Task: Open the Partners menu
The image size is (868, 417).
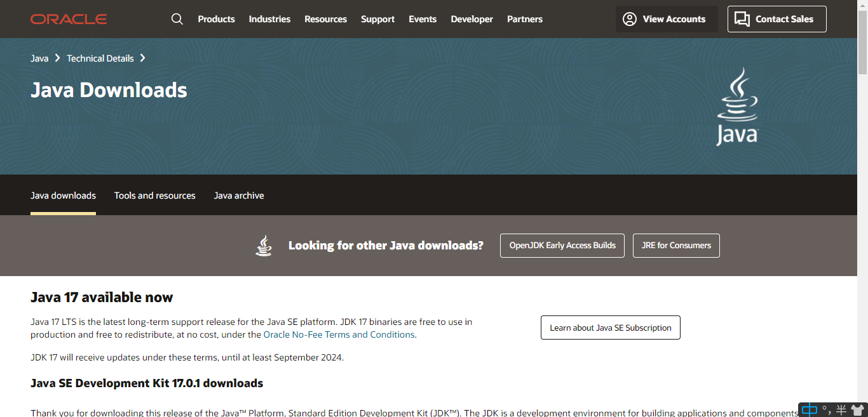Action: pos(525,19)
